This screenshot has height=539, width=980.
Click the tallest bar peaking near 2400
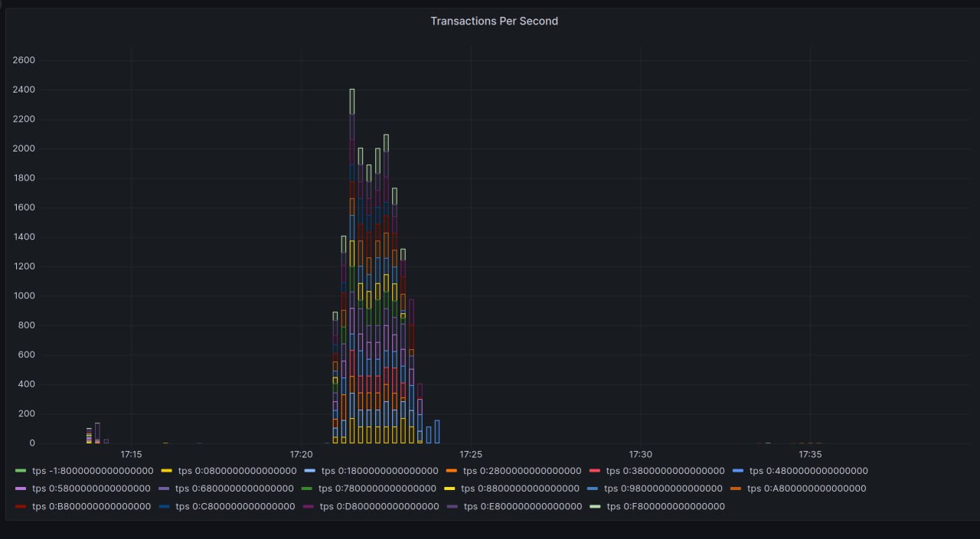pyautogui.click(x=351, y=268)
